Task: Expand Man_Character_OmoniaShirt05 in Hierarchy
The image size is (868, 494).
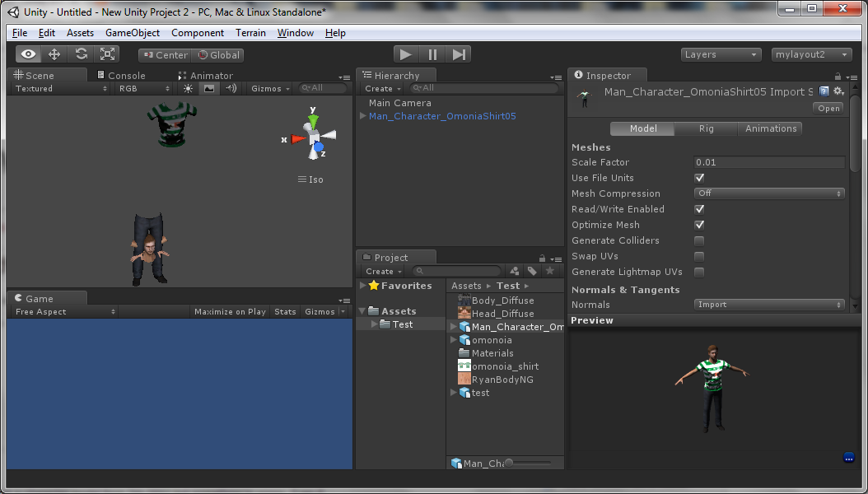Action: point(363,116)
